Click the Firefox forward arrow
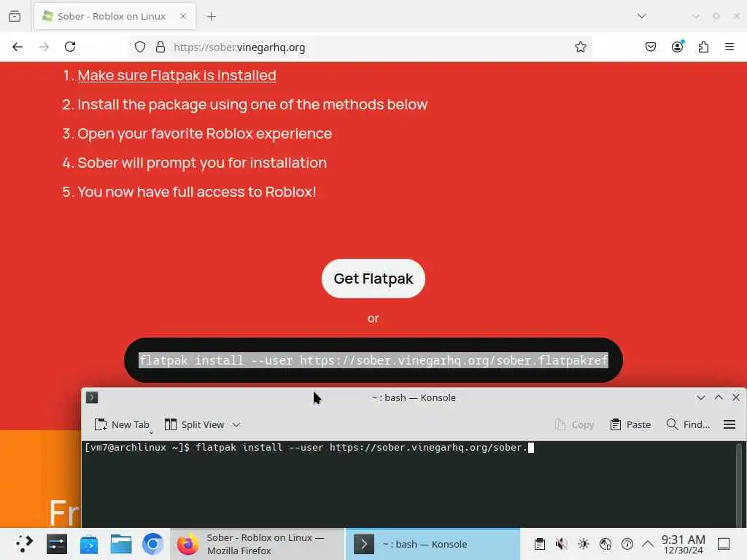The height and width of the screenshot is (560, 747). coord(44,47)
